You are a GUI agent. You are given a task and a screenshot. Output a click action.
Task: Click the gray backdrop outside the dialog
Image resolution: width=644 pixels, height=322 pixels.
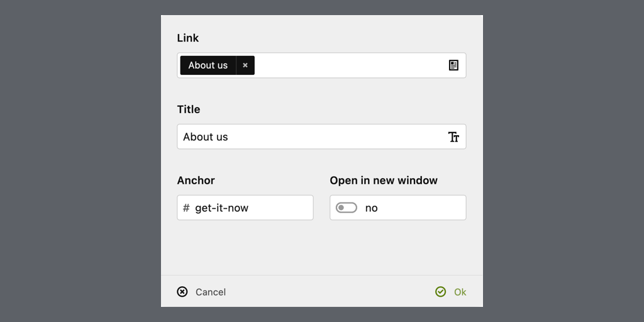click(80, 161)
